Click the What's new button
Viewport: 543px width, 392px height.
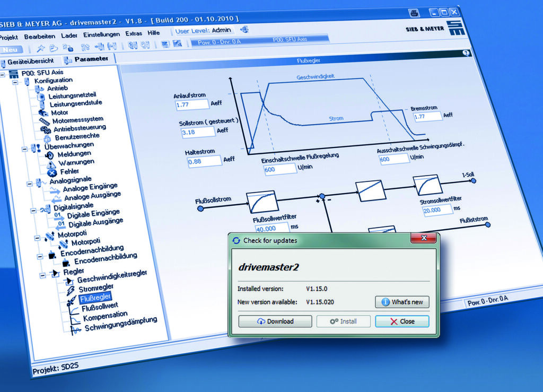402,302
